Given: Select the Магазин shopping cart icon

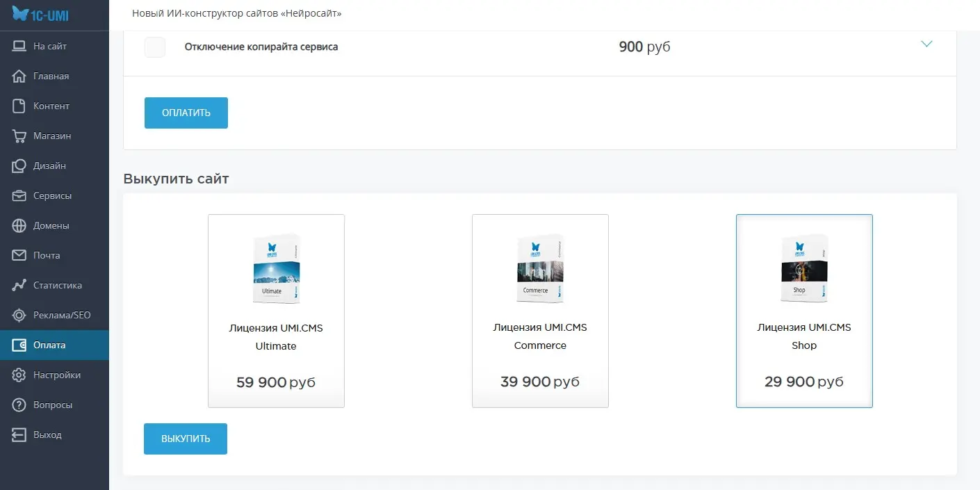Looking at the screenshot, I should [19, 136].
